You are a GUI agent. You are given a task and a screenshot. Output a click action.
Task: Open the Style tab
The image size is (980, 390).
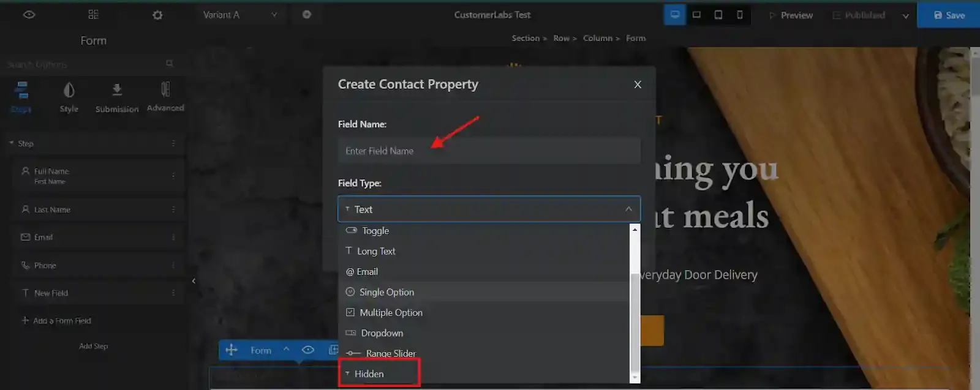click(69, 97)
